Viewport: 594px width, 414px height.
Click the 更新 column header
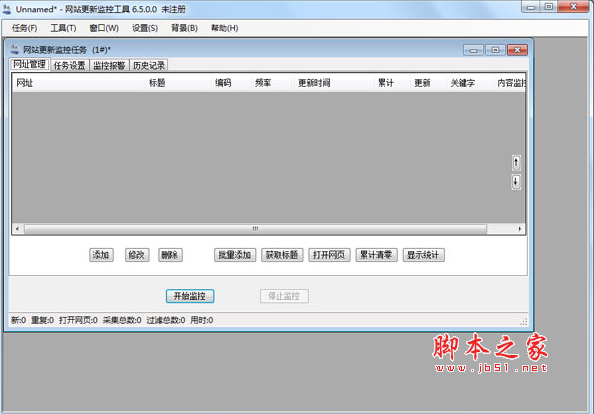point(428,83)
